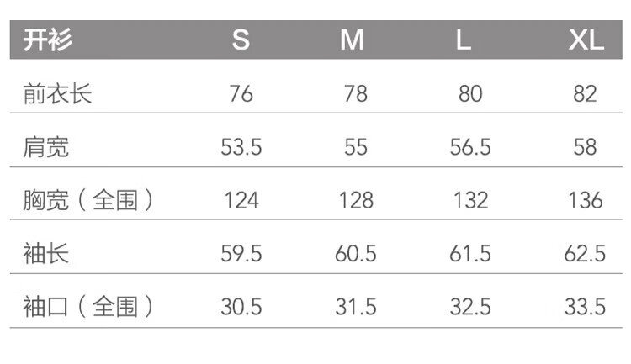Click the 76 value for size S
This screenshot has height=364, width=631.
(241, 93)
